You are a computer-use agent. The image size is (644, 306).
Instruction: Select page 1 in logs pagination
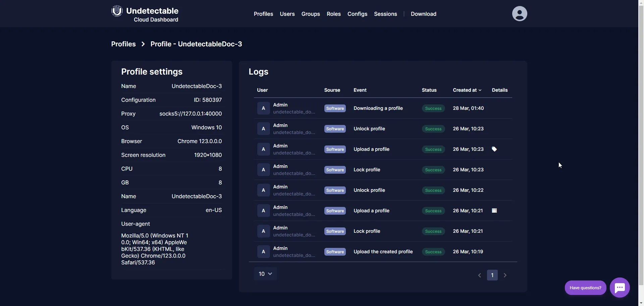point(492,275)
